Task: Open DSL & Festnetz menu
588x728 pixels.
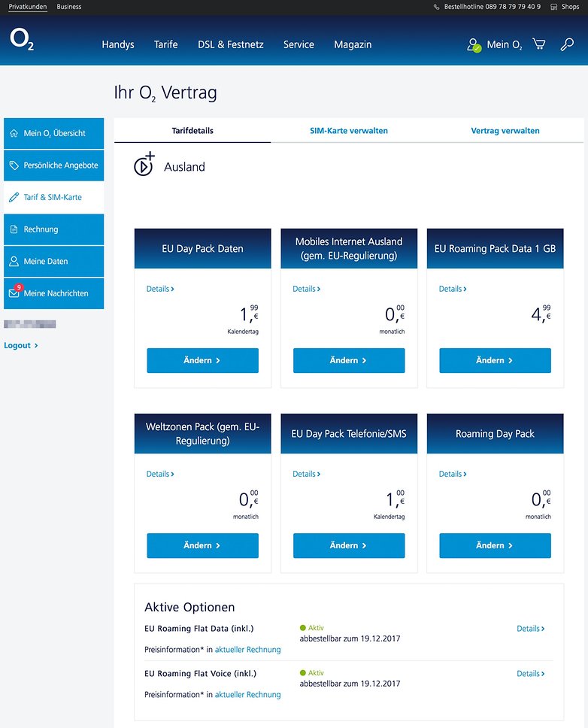Action: pos(231,44)
